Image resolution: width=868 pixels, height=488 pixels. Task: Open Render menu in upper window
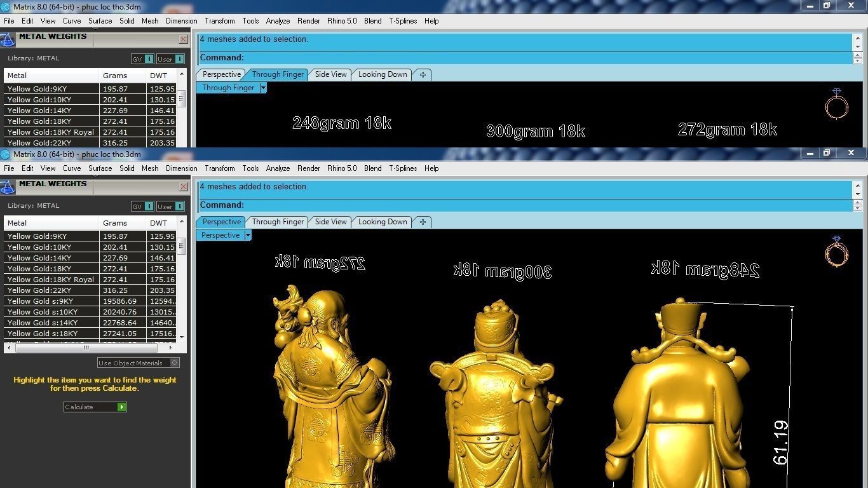click(x=309, y=21)
